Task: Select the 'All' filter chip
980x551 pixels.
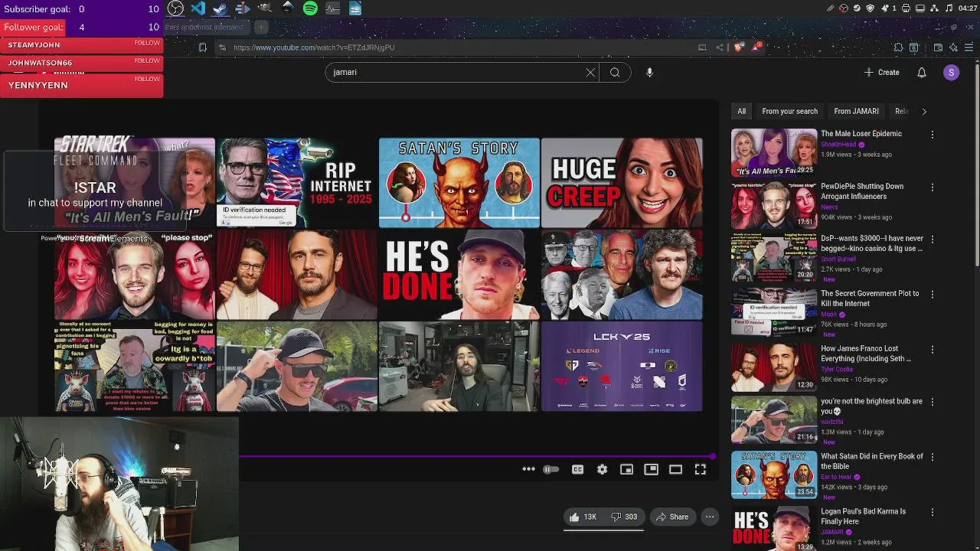Action: tap(741, 111)
